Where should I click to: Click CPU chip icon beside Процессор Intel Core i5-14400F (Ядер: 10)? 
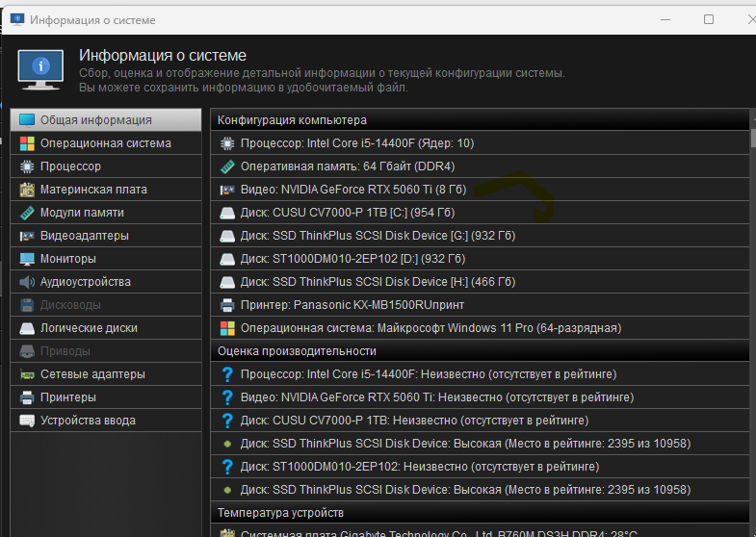pos(227,143)
